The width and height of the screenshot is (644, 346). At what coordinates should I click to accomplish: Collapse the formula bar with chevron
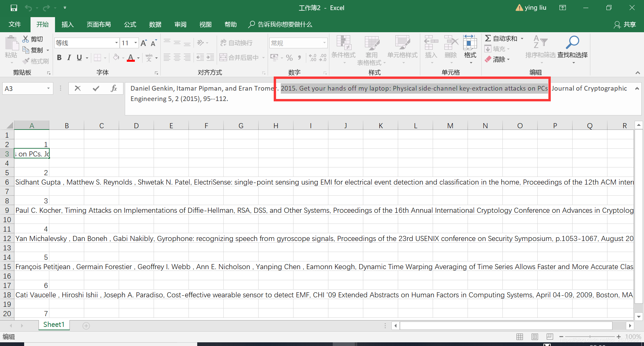click(637, 88)
